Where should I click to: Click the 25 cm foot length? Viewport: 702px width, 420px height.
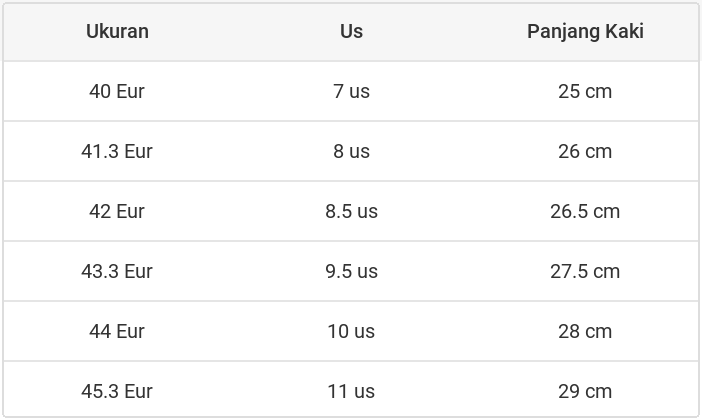[x=585, y=91]
